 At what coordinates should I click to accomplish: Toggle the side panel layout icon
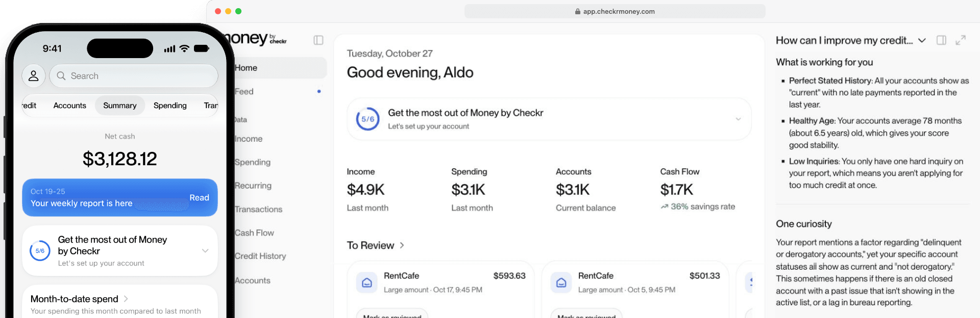click(941, 40)
